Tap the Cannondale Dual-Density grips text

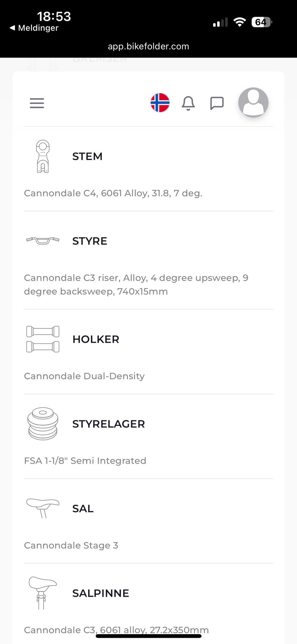tap(84, 376)
